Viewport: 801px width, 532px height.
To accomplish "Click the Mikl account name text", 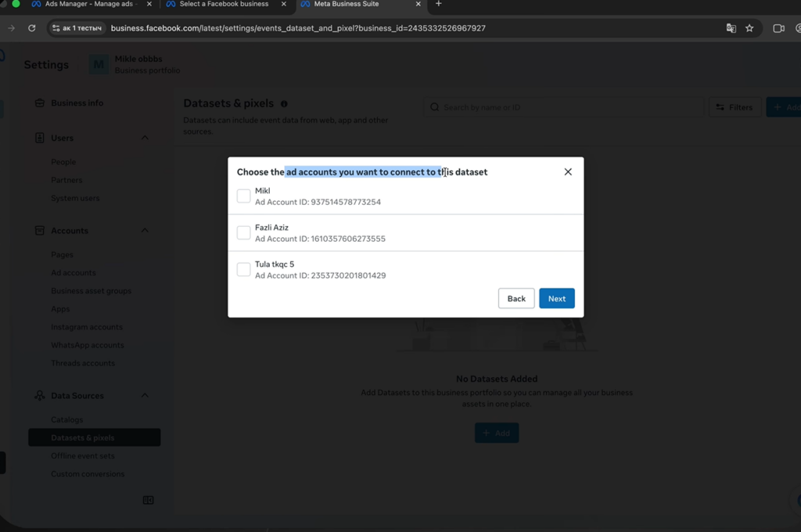I will [x=263, y=191].
